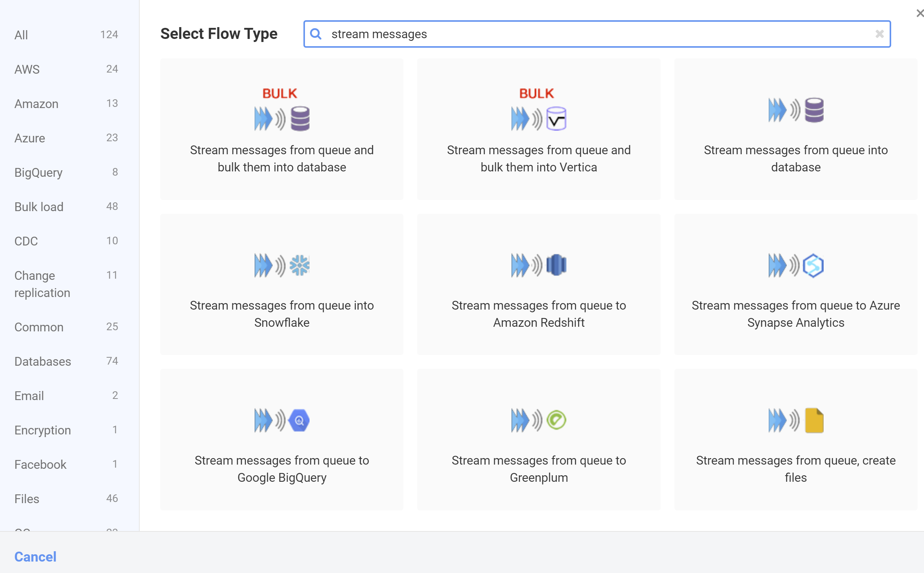Click the bulk them into database icon
This screenshot has height=573, width=924.
[x=282, y=111]
